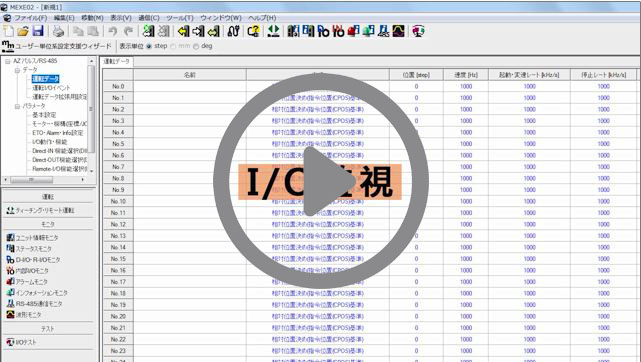The height and width of the screenshot is (362, 641).
Task: Click the printer icon in the toolbar
Action: click(58, 31)
